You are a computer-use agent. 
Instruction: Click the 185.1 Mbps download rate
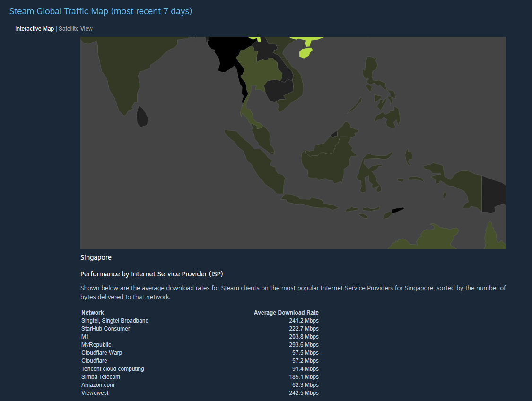pos(304,377)
